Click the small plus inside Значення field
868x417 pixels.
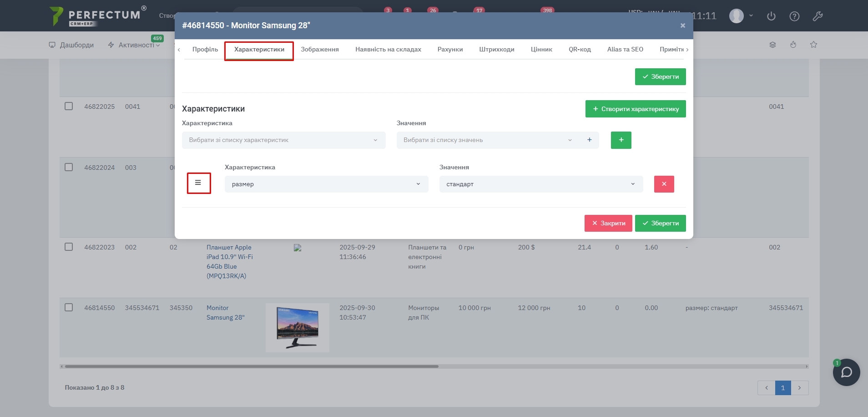pyautogui.click(x=589, y=140)
